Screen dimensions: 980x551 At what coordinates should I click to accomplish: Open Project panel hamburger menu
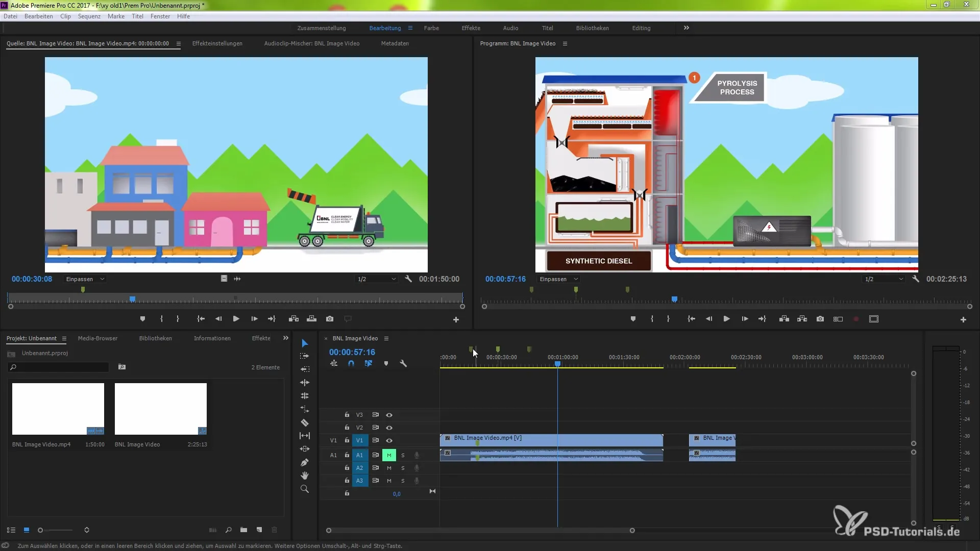point(64,338)
